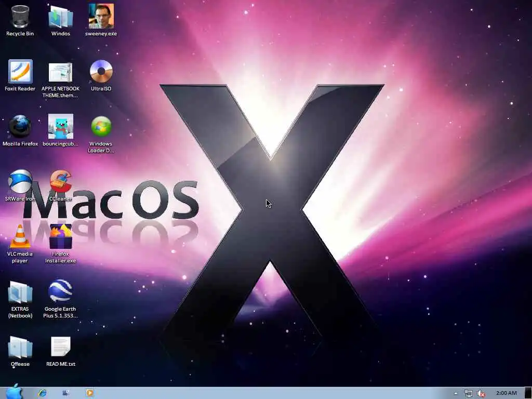Select the Windos folder icon

[x=61, y=16]
